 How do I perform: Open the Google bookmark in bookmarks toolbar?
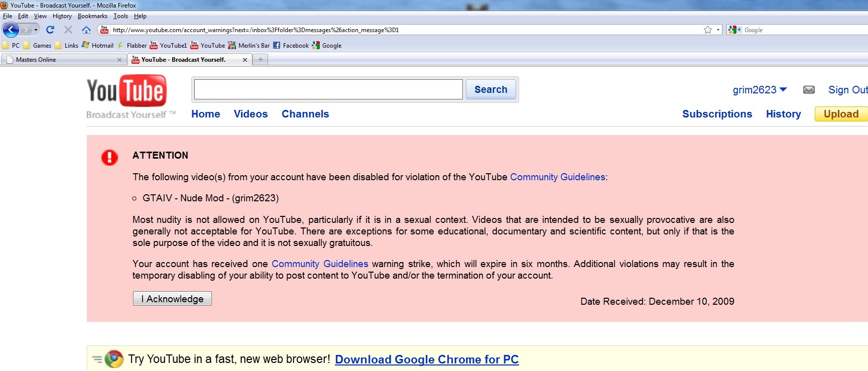pyautogui.click(x=327, y=45)
